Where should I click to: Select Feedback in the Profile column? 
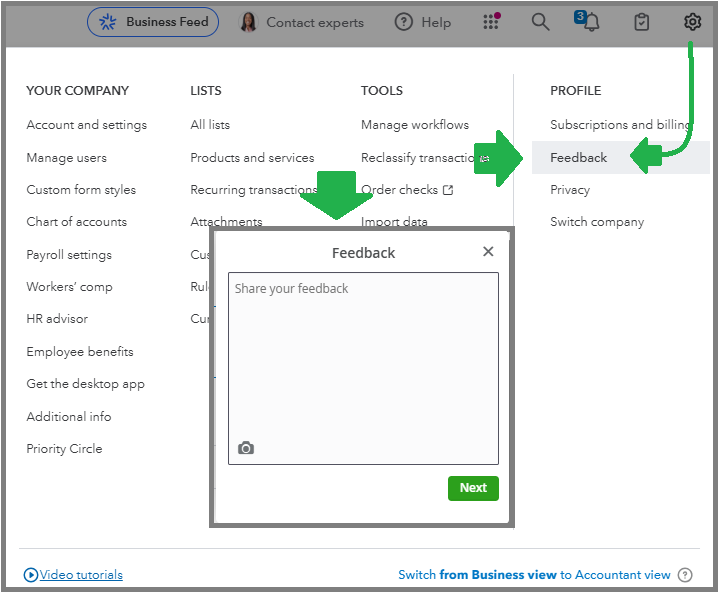[x=578, y=158]
